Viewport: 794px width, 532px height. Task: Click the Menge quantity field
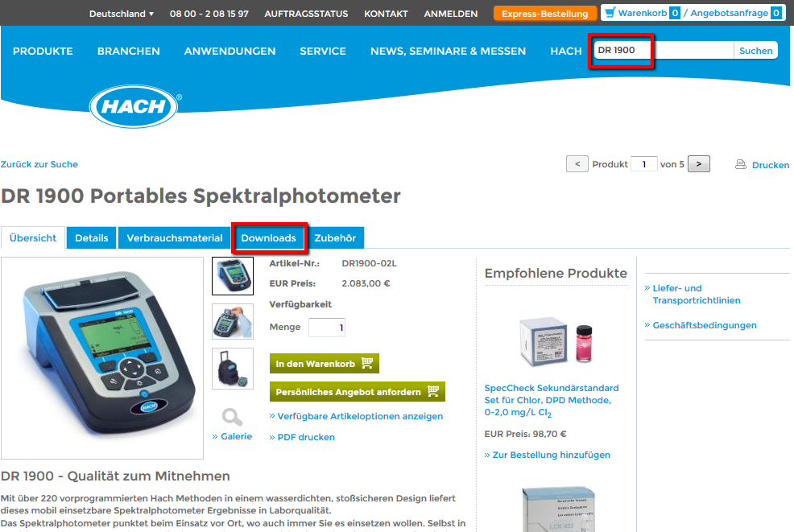point(327,328)
